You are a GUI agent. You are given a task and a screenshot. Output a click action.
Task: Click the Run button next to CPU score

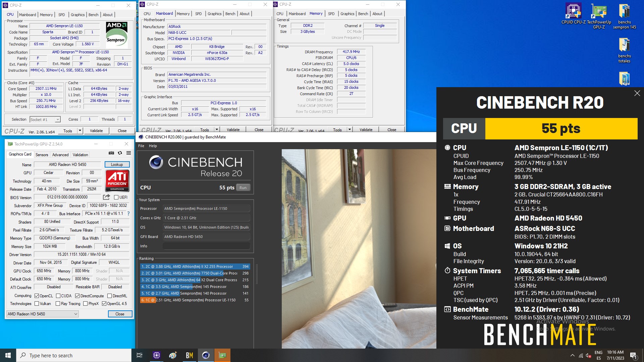click(243, 188)
